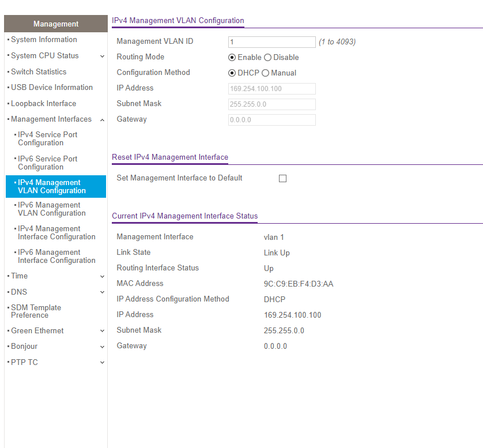Open the Switch Statistics page

point(39,71)
